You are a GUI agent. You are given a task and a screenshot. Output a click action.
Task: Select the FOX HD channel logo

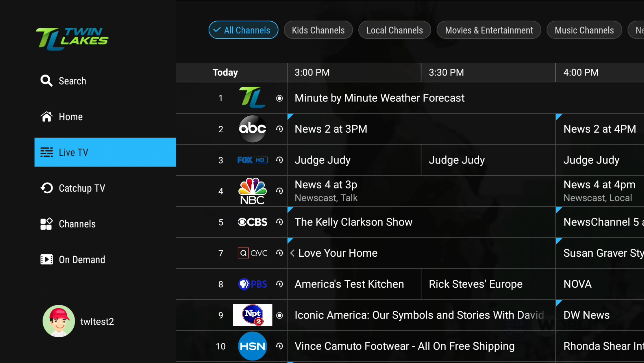[x=252, y=160]
